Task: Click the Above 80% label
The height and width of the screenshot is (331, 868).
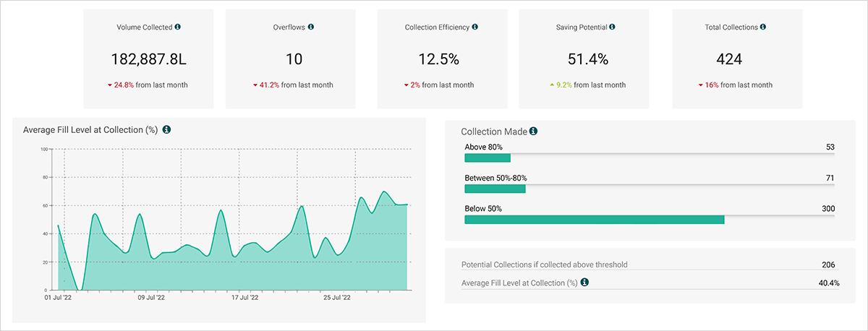Action: coord(484,147)
